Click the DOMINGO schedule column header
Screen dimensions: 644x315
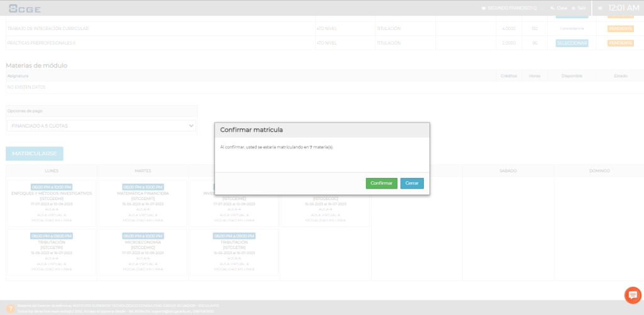pos(599,170)
